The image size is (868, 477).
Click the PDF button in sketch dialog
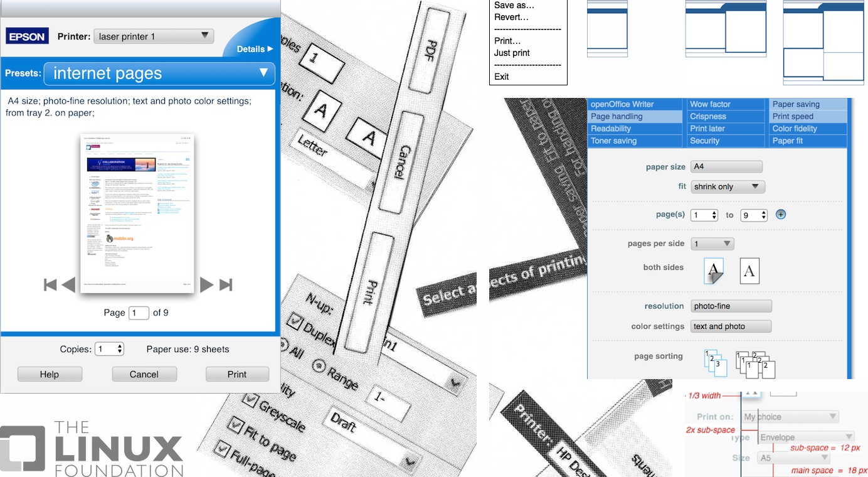(431, 50)
